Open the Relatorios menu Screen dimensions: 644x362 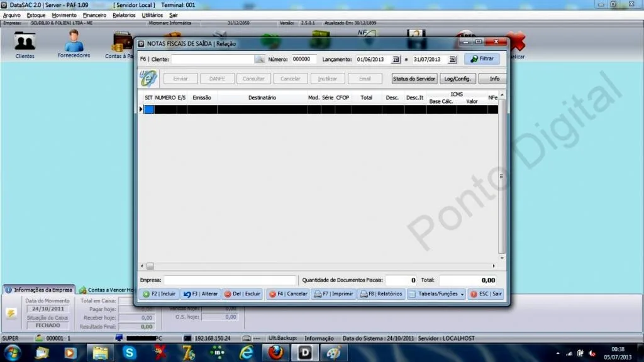click(x=124, y=15)
